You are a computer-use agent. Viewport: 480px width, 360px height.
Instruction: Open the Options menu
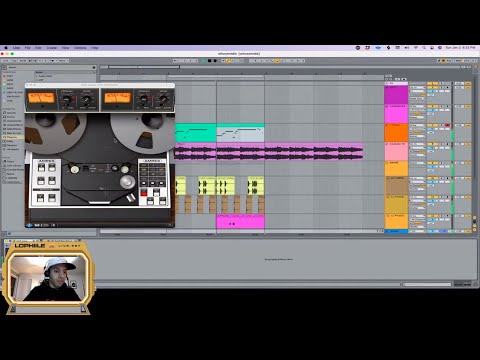point(80,48)
